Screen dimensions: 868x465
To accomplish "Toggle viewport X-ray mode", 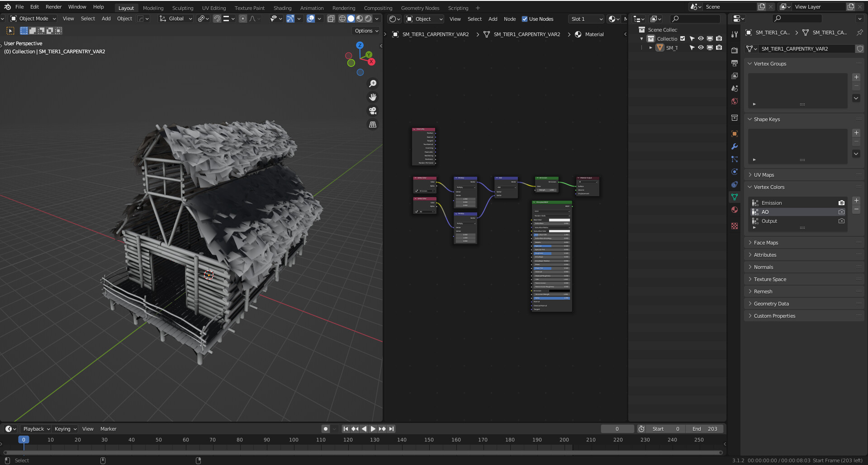I will [x=331, y=19].
